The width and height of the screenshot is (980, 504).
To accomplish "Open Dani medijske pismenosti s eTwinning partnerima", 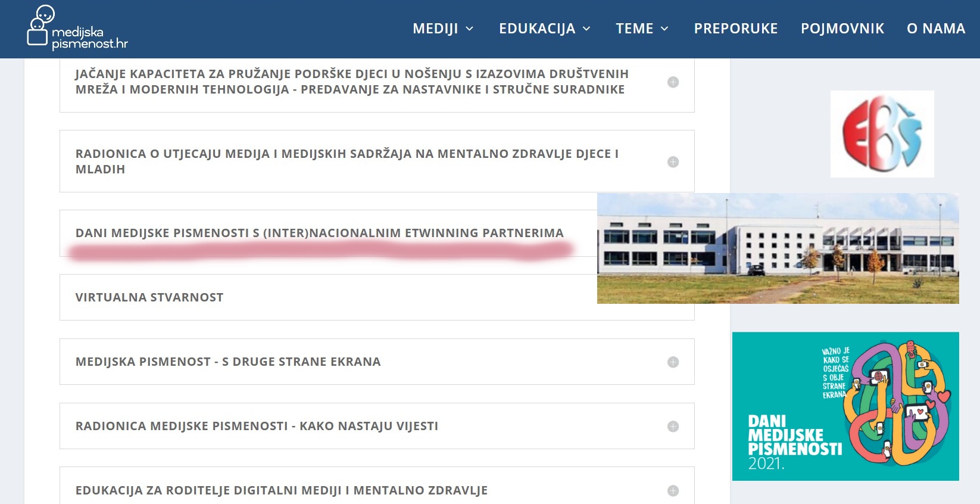I will tap(320, 233).
